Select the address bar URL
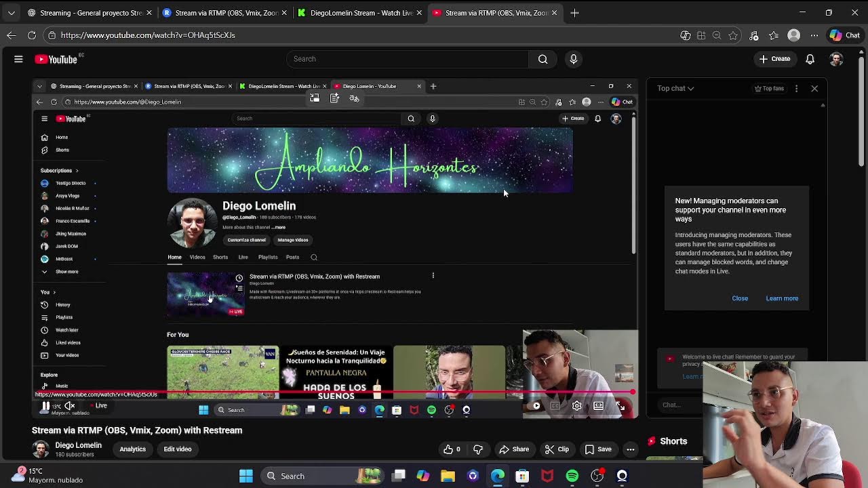The height and width of the screenshot is (488, 868). tap(148, 35)
